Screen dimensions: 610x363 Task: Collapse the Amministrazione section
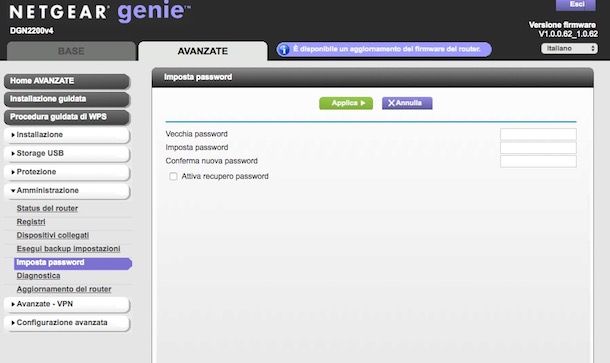point(67,191)
